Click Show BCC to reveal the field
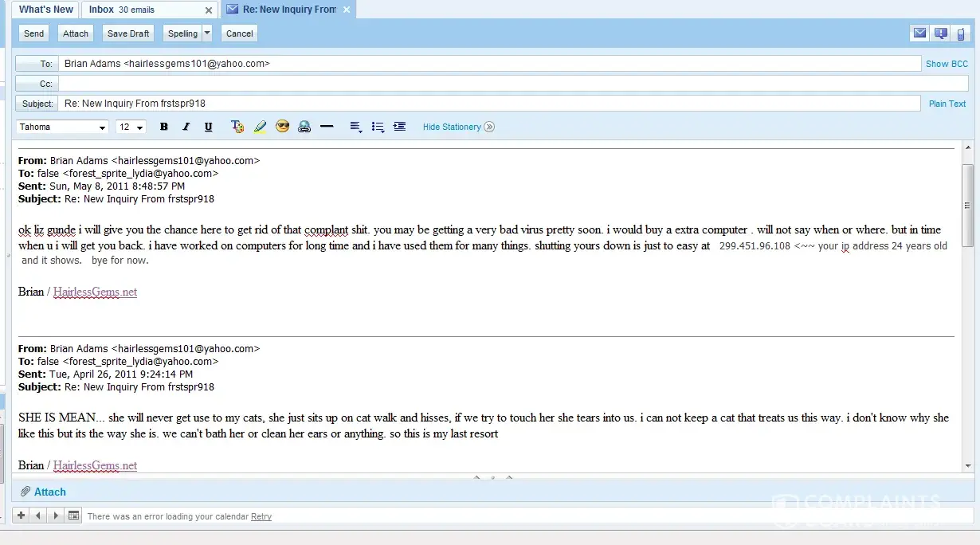The width and height of the screenshot is (980, 545). click(x=947, y=64)
